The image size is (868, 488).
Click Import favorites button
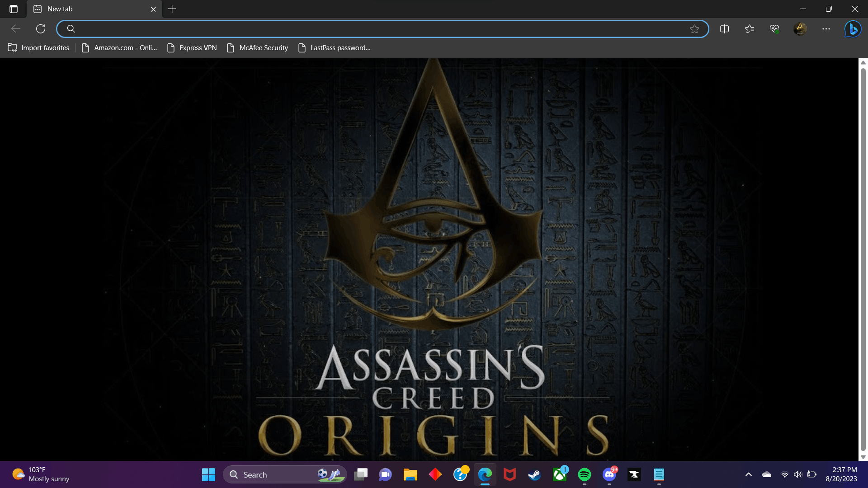click(x=39, y=48)
